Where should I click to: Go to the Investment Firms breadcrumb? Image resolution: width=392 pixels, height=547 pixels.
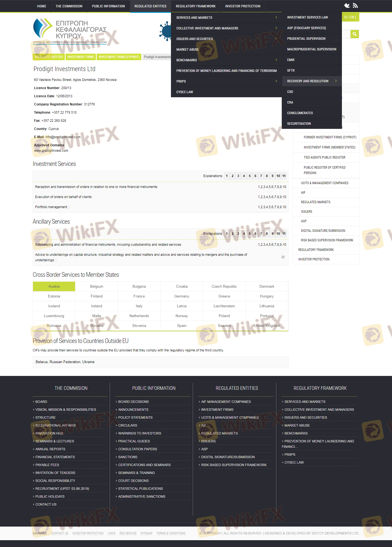[81, 57]
